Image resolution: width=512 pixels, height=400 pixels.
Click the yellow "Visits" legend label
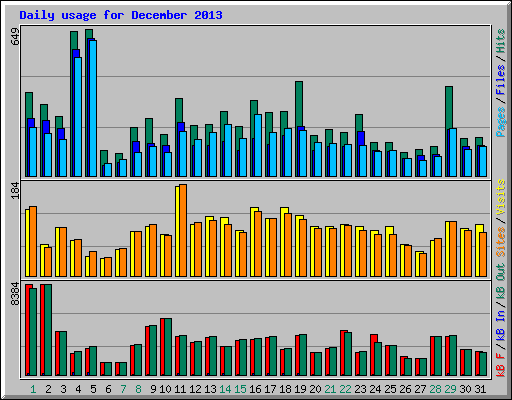(x=501, y=197)
